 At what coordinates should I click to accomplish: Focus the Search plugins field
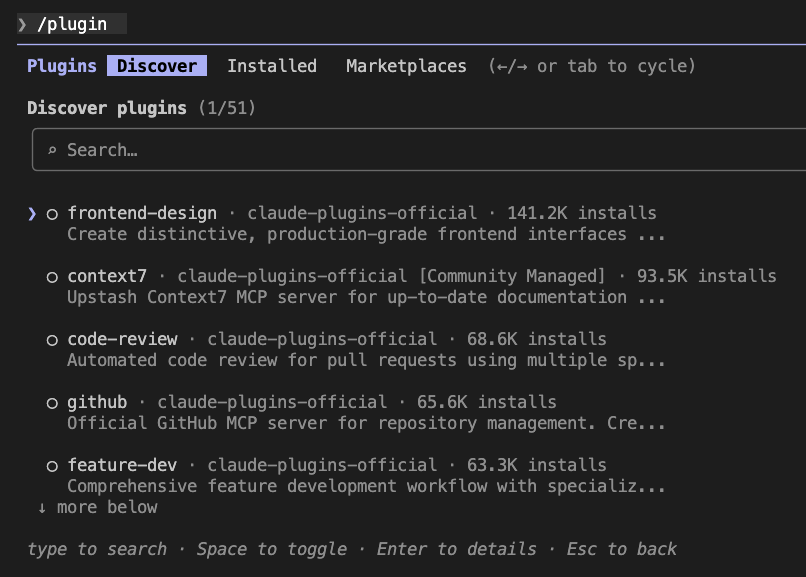pyautogui.click(x=419, y=150)
